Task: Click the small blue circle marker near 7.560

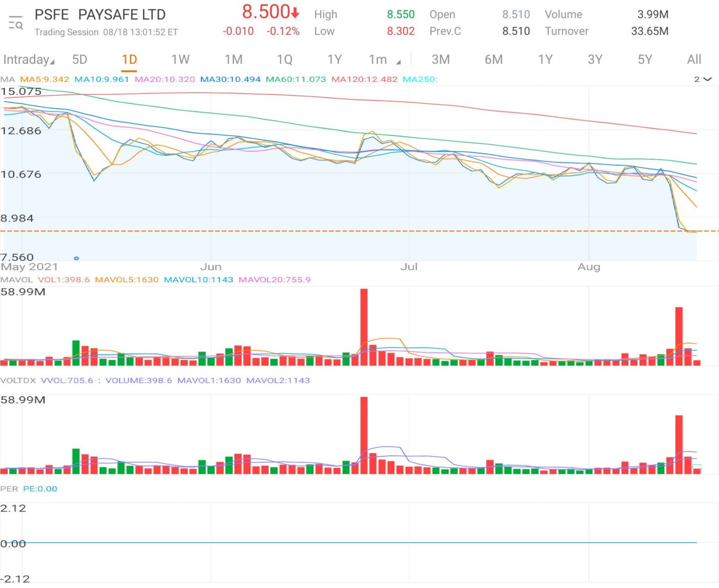Action: pyautogui.click(x=76, y=258)
